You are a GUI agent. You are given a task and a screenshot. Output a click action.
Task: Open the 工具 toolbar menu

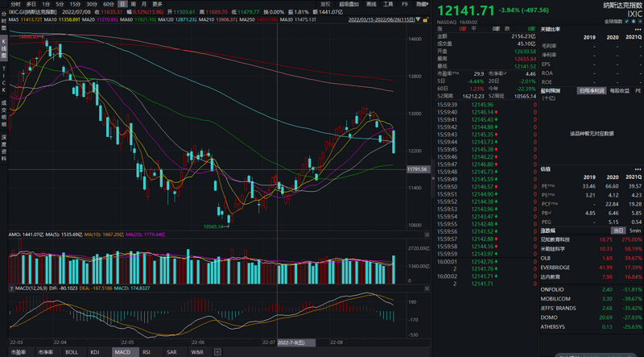(388, 4)
